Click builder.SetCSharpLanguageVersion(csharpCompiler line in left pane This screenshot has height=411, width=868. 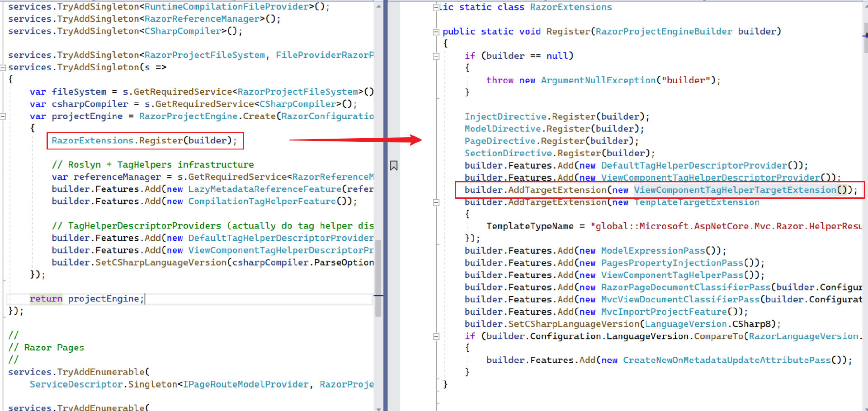[212, 262]
